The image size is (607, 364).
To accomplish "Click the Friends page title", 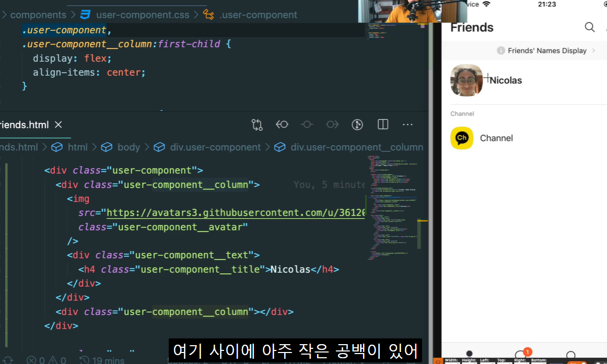I will point(472,28).
